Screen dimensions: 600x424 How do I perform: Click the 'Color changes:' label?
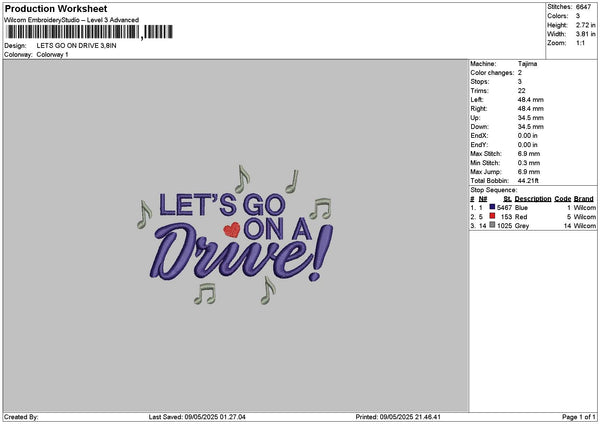tap(492, 73)
